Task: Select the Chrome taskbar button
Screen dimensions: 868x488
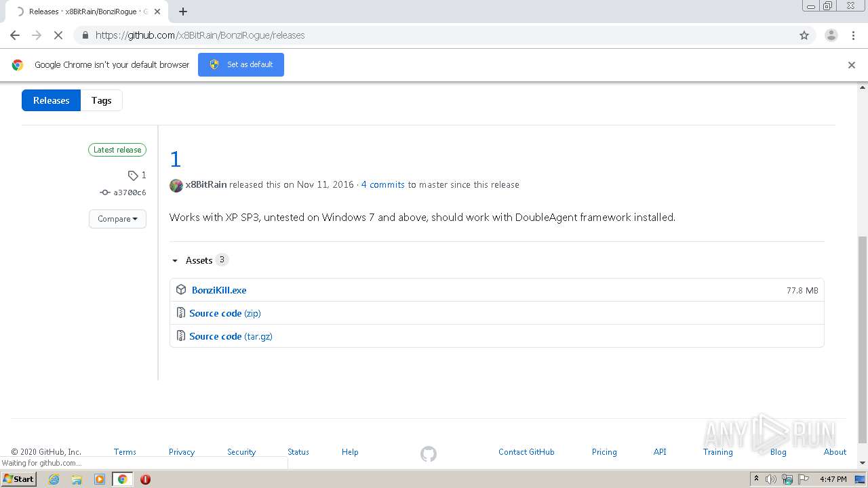Action: [x=123, y=479]
